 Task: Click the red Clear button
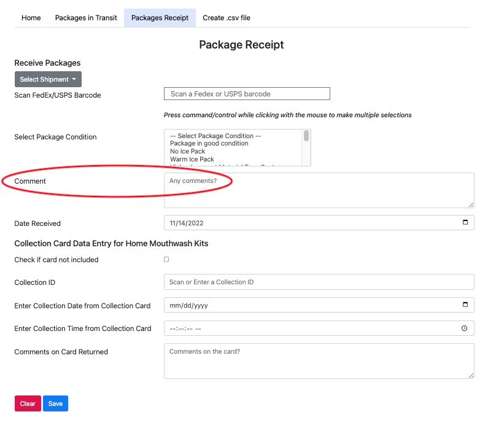(28, 403)
